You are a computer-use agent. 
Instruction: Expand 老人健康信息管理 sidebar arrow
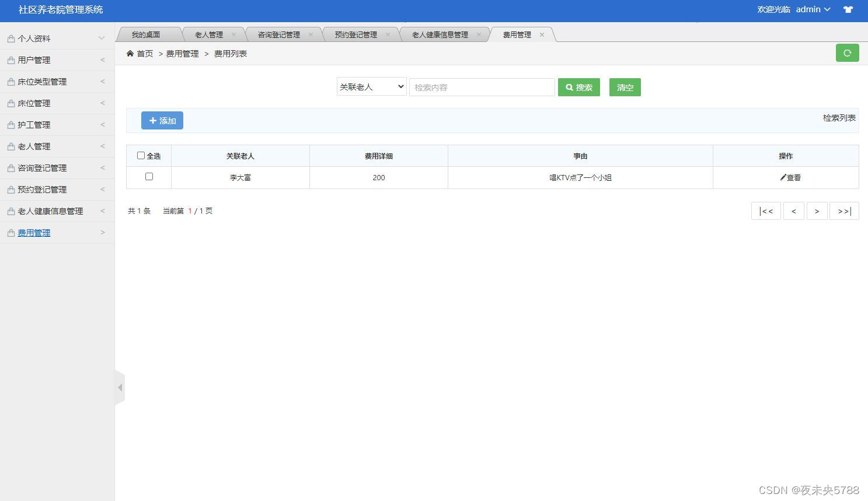pos(103,211)
